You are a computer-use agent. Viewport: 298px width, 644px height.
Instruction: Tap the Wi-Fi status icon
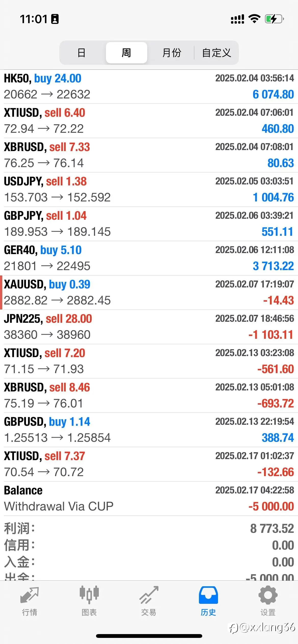tap(254, 19)
